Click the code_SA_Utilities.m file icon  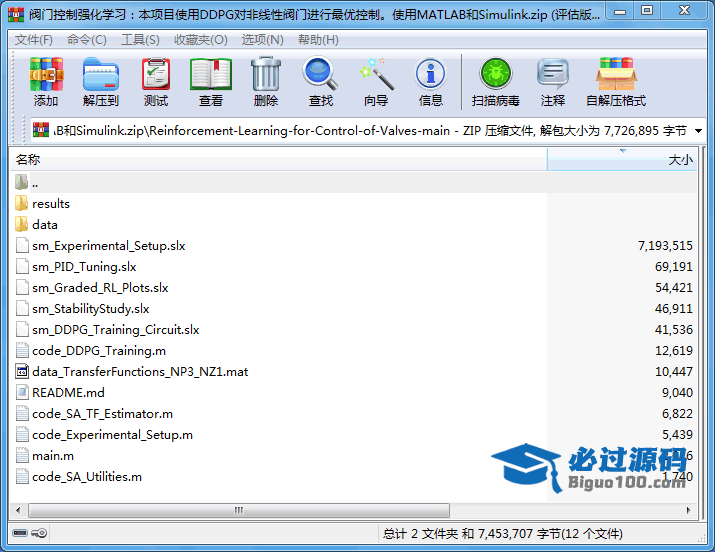(x=22, y=476)
